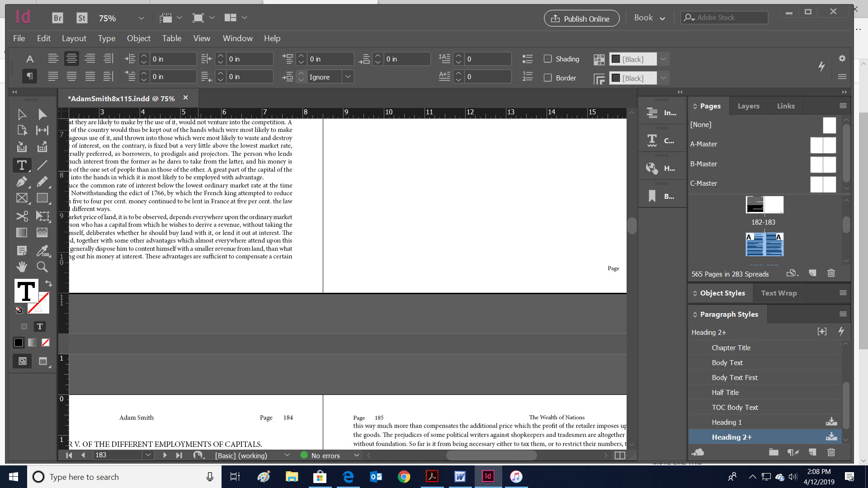This screenshot has height=488, width=868.
Task: Click the Direct Selection tool arrow
Action: [x=42, y=114]
